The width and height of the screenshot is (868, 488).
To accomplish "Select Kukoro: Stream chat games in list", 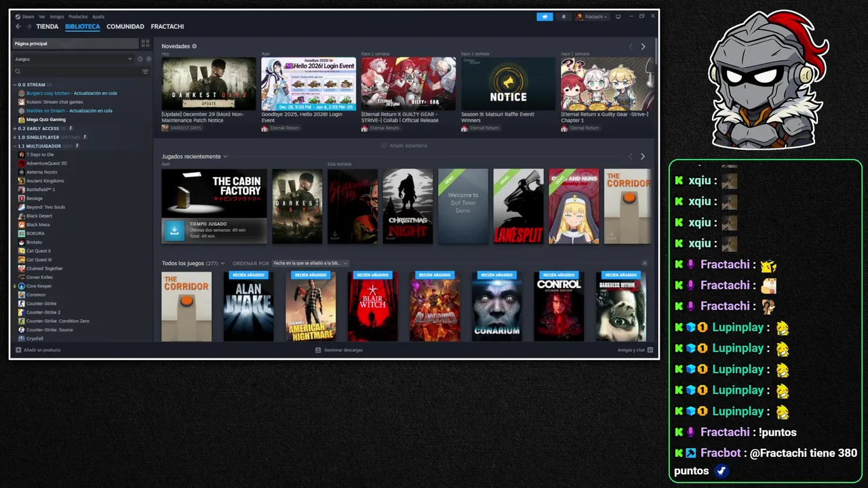I will click(55, 102).
